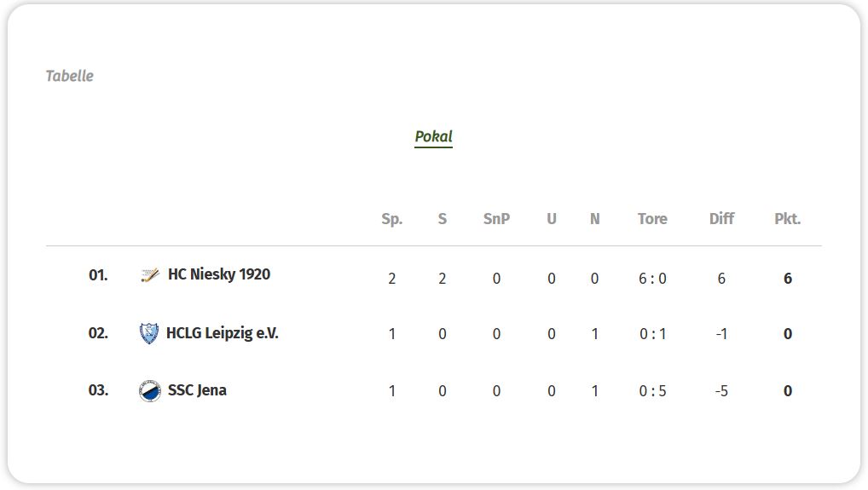Click HC Niesky's bold 6 points value
Image resolution: width=868 pixels, height=490 pixels.
pos(788,278)
